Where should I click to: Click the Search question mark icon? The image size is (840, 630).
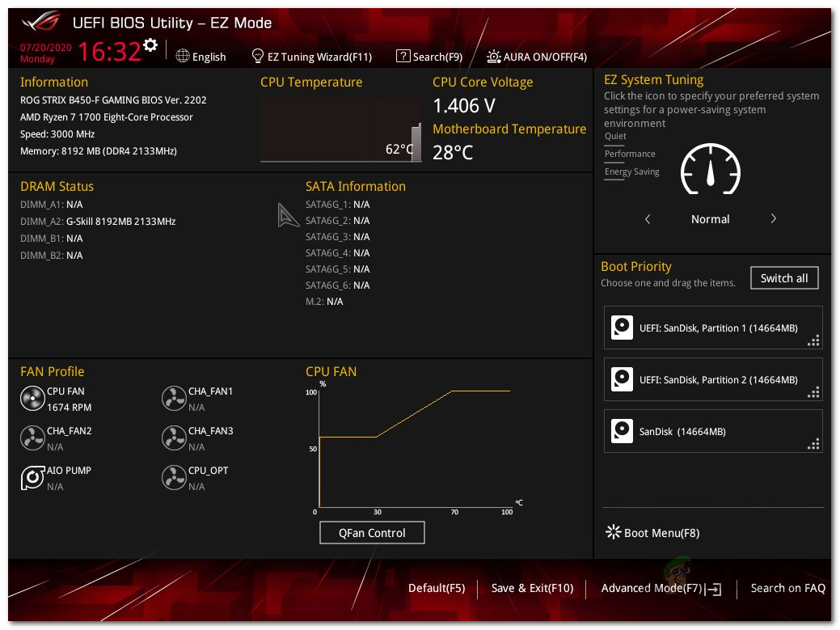(403, 56)
